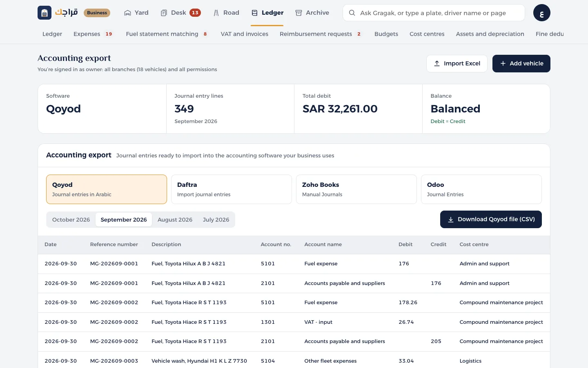Click the search magnifier icon

coord(352,13)
